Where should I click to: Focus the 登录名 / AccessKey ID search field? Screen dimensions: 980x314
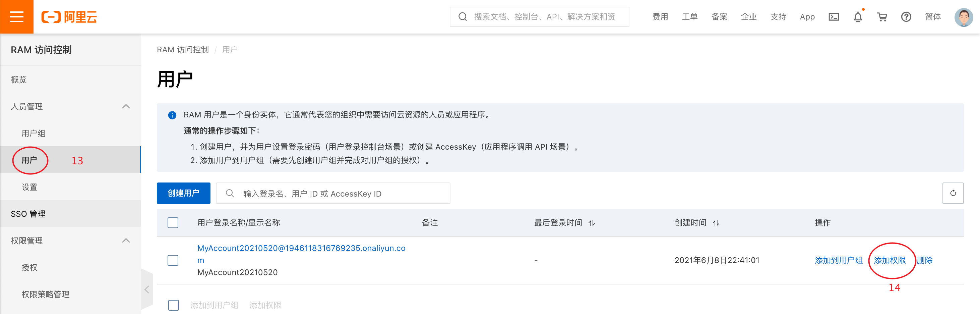pos(333,193)
